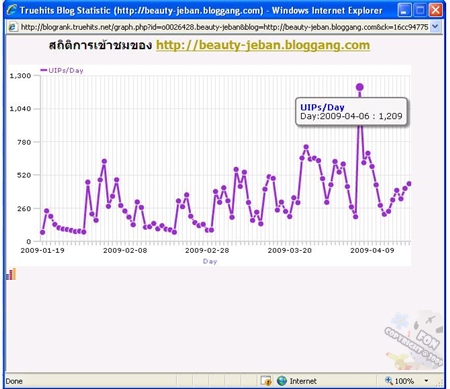The height and width of the screenshot is (389, 450).
Task: Click the Done status bar text
Action: tap(14, 381)
